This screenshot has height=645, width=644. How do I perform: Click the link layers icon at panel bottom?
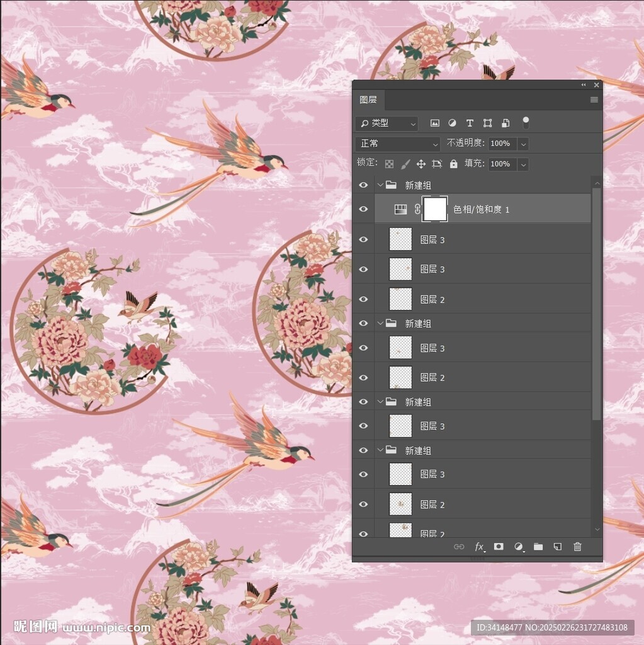click(x=459, y=547)
